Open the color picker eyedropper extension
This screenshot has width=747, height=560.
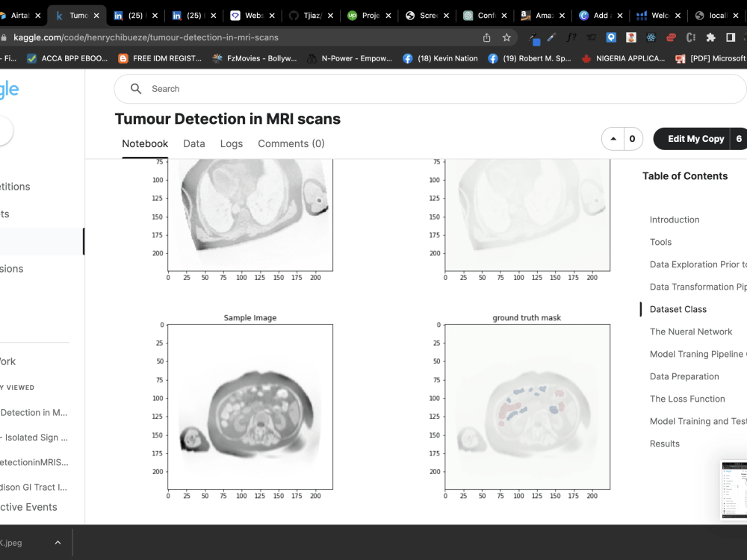point(534,38)
